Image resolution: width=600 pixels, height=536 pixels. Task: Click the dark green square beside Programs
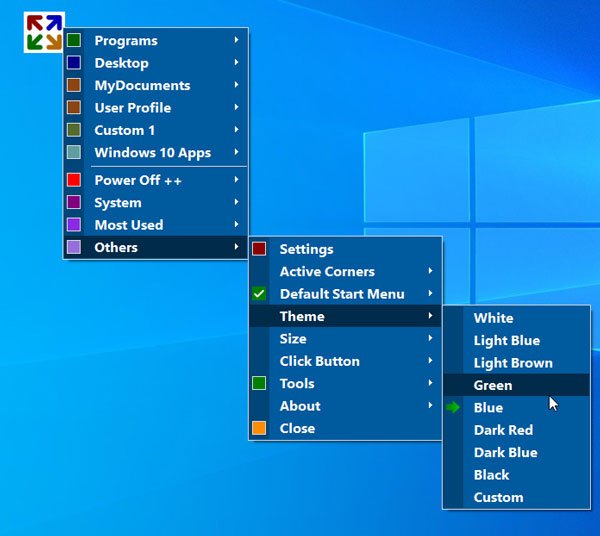(74, 40)
